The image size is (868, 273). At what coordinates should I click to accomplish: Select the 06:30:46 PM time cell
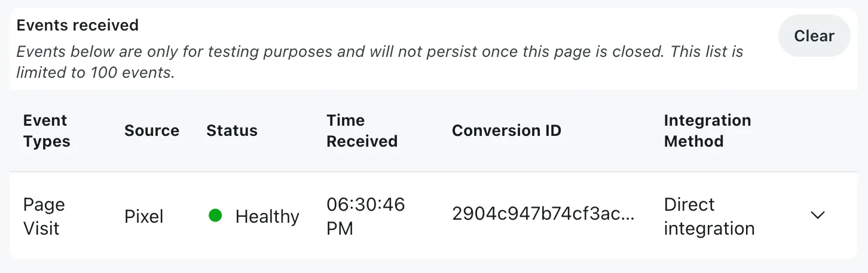click(365, 216)
